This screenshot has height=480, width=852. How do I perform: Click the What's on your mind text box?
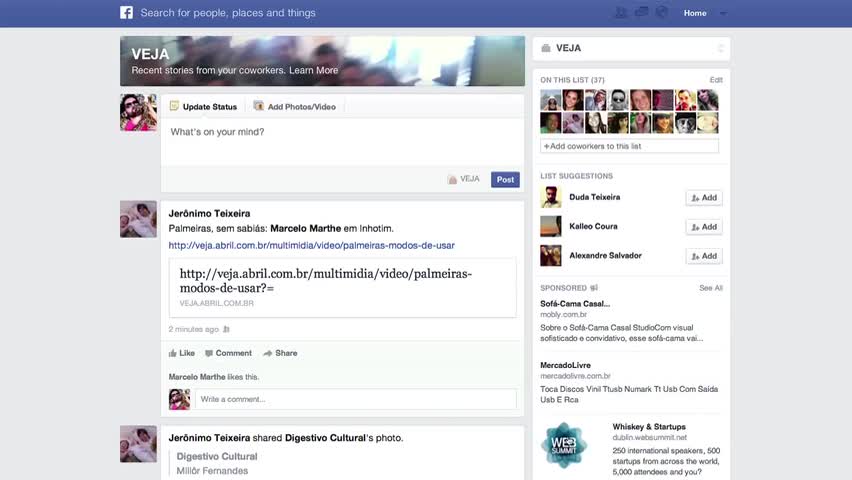point(342,141)
